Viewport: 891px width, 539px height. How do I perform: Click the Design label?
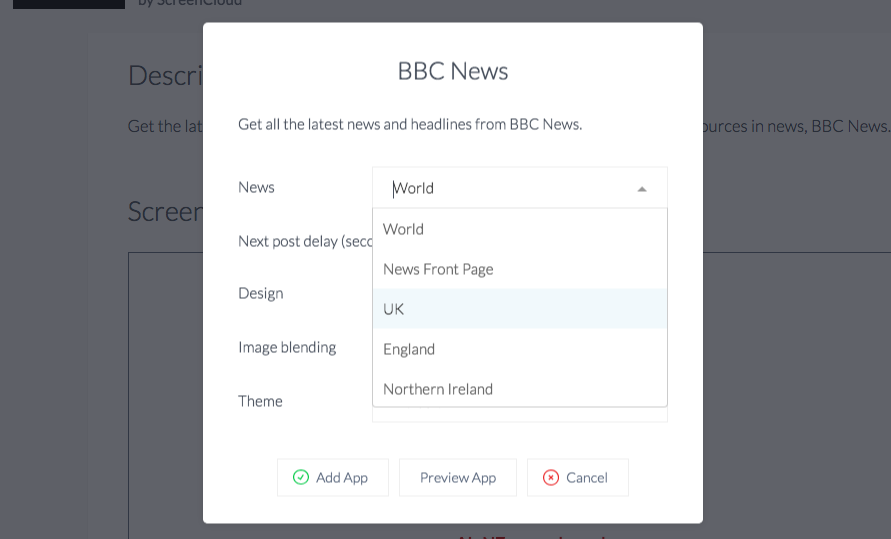point(261,293)
